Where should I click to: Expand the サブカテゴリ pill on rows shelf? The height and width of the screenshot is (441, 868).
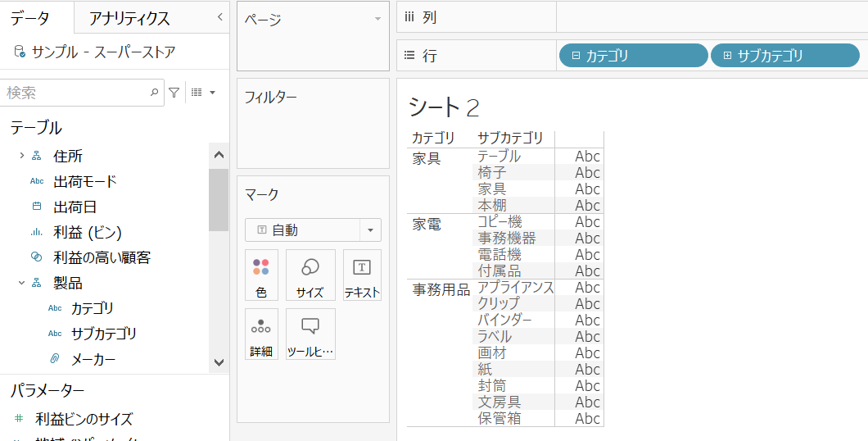[727, 56]
